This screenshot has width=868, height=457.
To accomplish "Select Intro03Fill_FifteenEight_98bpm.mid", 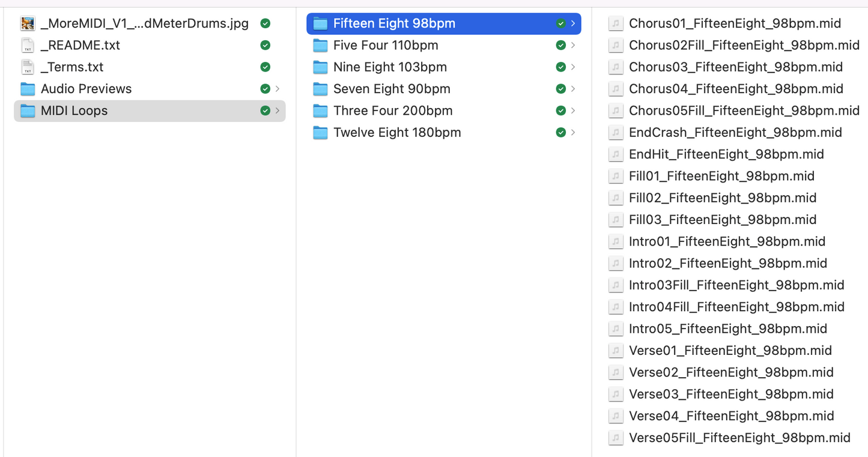I will [x=736, y=285].
